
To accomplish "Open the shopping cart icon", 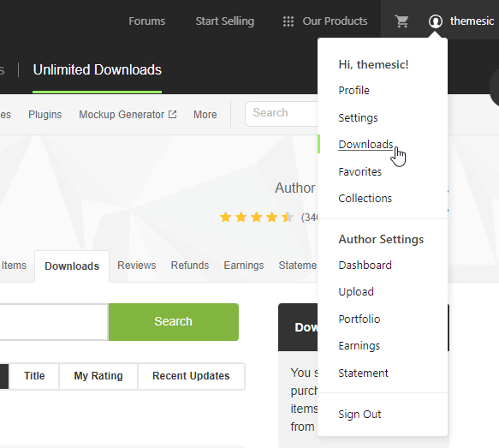I will (401, 21).
